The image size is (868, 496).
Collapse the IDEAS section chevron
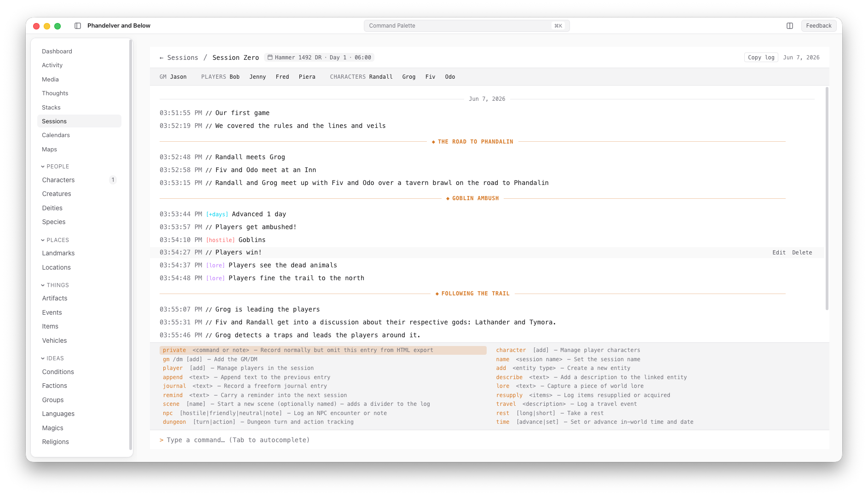click(43, 358)
